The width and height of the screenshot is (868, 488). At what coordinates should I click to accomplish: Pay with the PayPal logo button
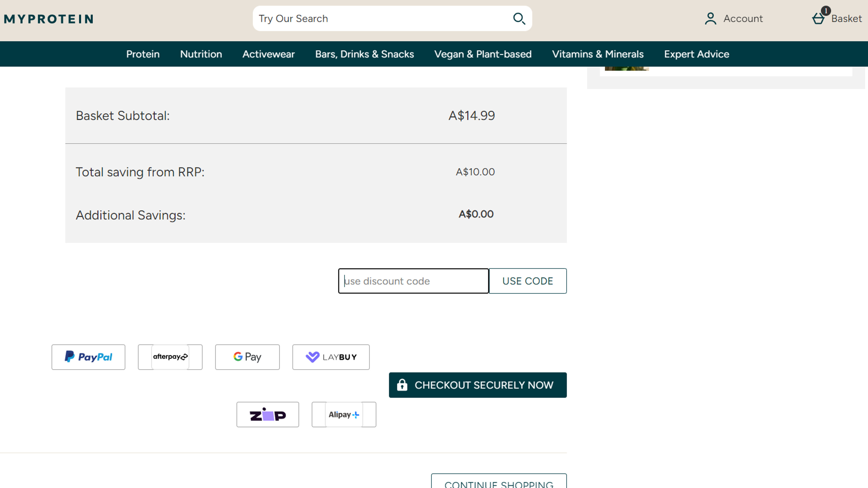[88, 357]
